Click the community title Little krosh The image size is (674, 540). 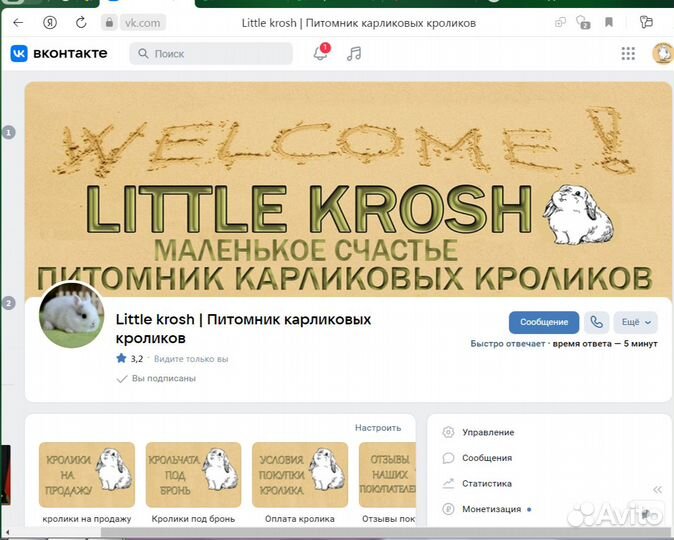tap(243, 328)
